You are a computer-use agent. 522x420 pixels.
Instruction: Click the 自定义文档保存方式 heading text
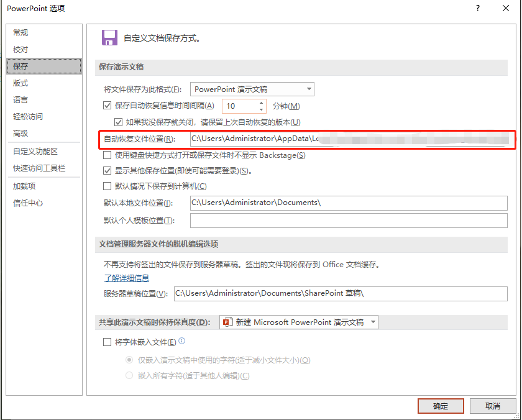(x=162, y=39)
